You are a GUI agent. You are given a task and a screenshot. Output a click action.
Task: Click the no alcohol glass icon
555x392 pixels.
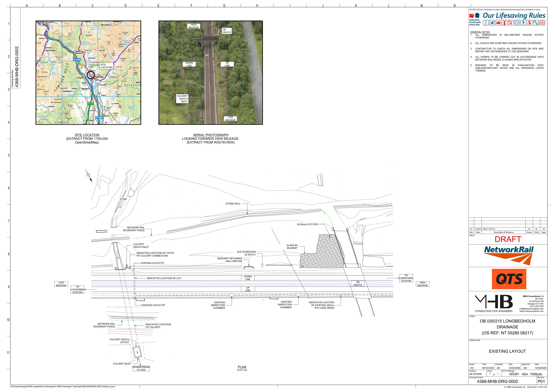click(x=504, y=22)
